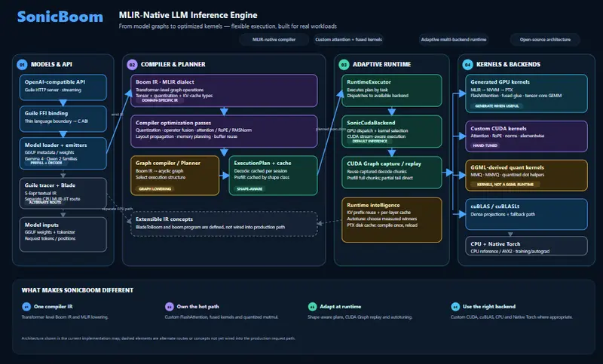This screenshot has width=603, height=364.
Task: Select the RuntimeExecutor card
Action: [392, 90]
